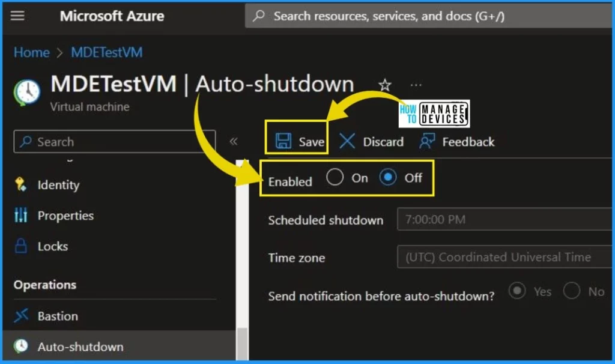Click the Auto-shutdown clock icon beside title

[x=27, y=93]
